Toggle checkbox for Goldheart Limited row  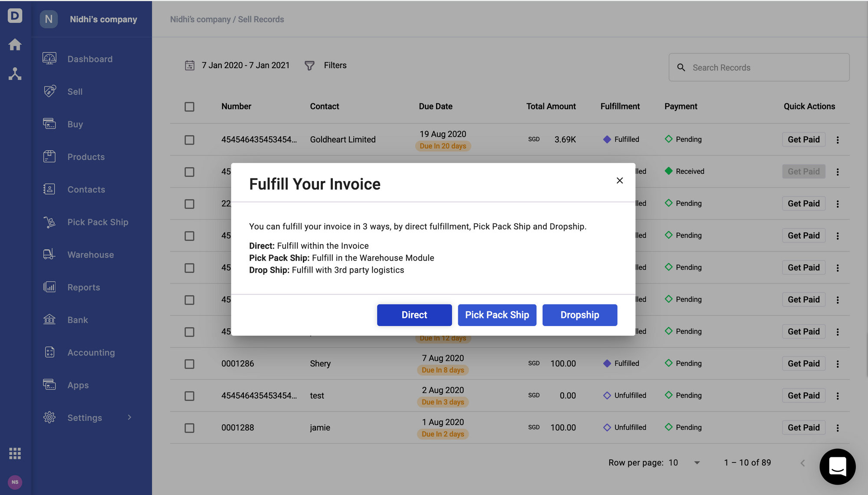190,139
